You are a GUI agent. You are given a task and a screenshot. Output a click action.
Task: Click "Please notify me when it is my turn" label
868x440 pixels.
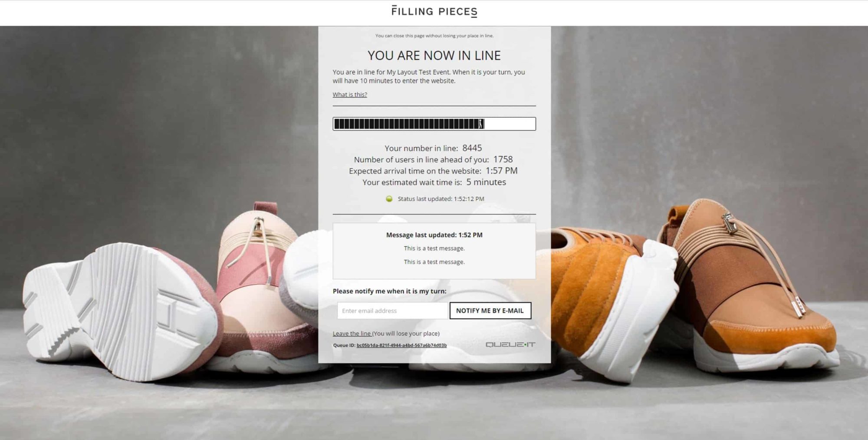[x=389, y=291]
